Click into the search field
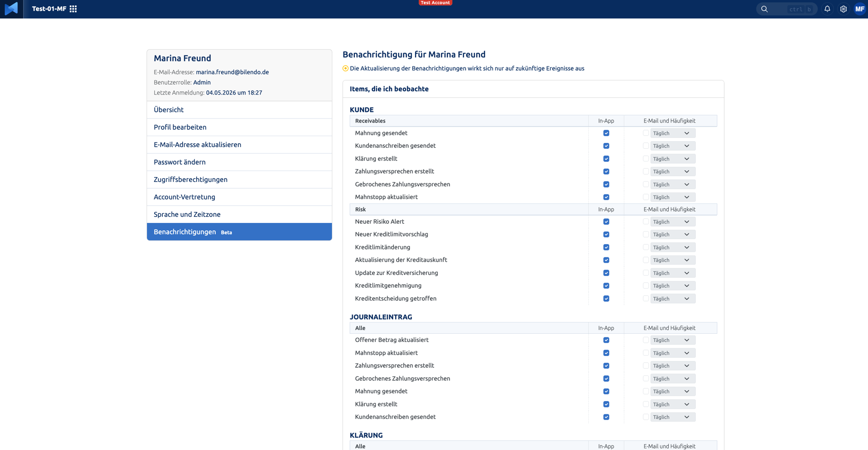868x450 pixels. [x=787, y=9]
